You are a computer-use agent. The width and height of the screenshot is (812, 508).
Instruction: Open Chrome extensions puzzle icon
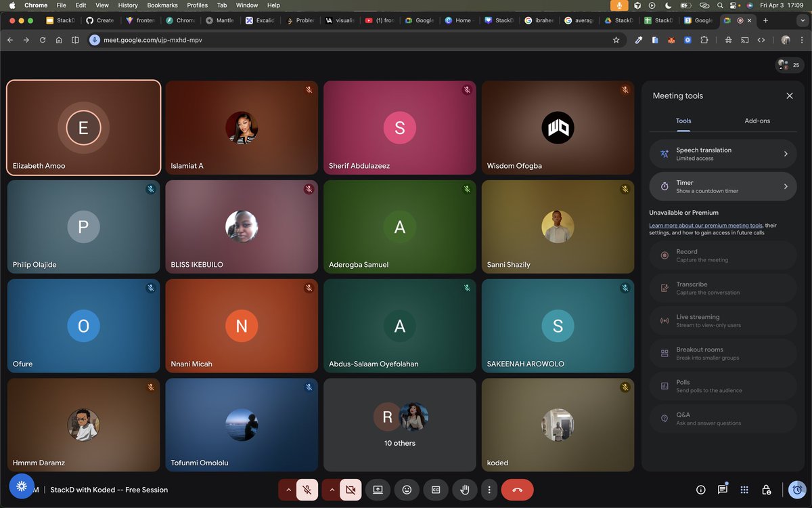click(x=704, y=40)
